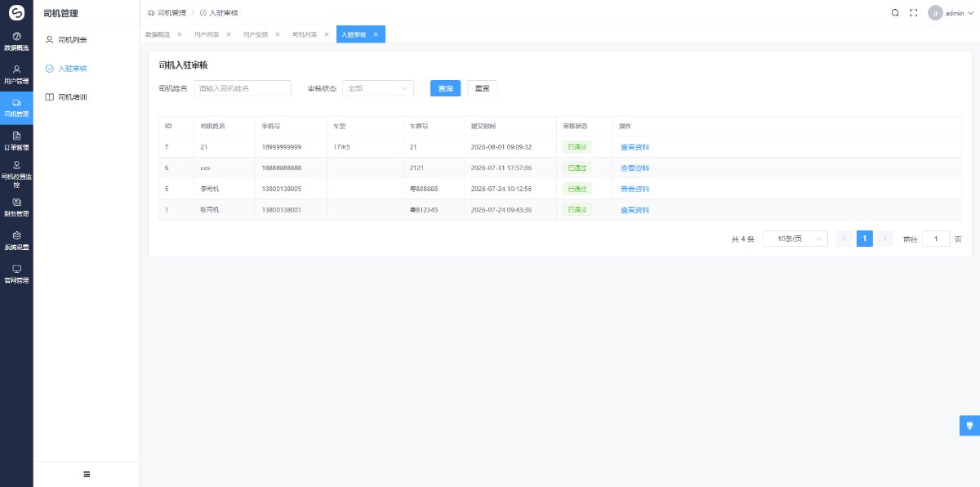Click the blue 查询 button
The height and width of the screenshot is (487, 980).
[446, 88]
